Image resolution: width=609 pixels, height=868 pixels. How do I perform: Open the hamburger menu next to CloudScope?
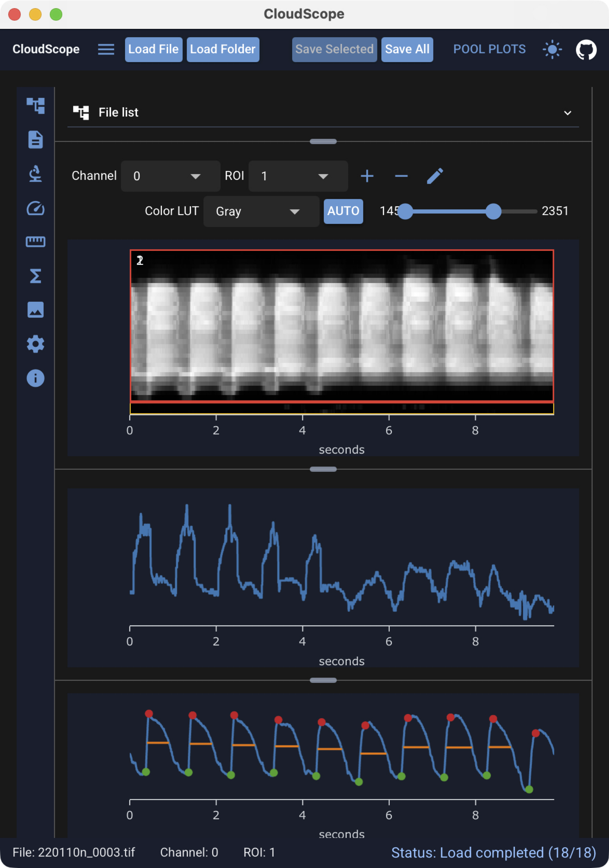106,49
